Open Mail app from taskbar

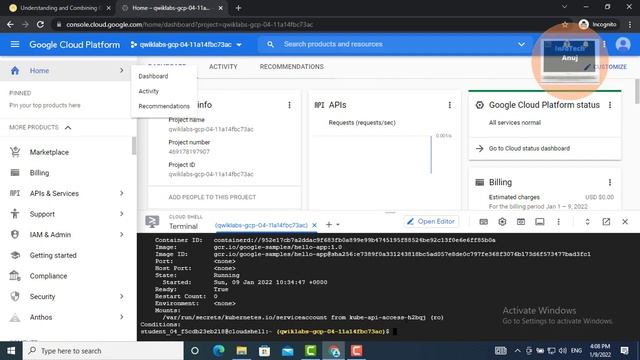(x=287, y=351)
